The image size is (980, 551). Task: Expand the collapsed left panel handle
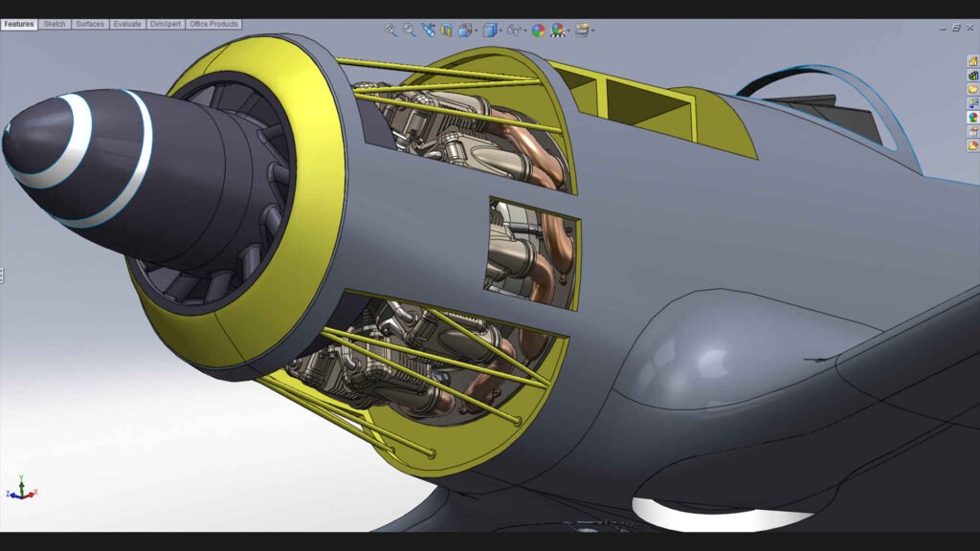tap(3, 275)
